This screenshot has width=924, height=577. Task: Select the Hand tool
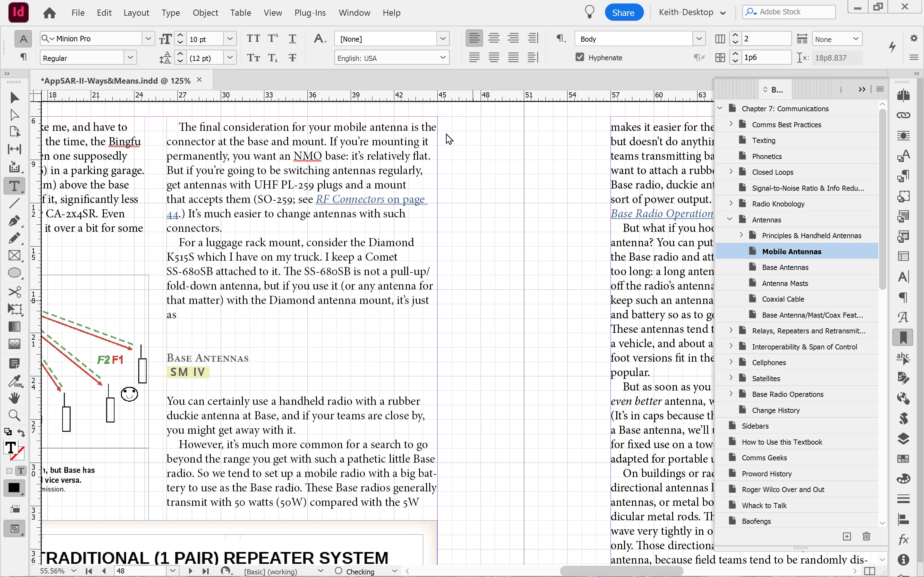click(14, 398)
